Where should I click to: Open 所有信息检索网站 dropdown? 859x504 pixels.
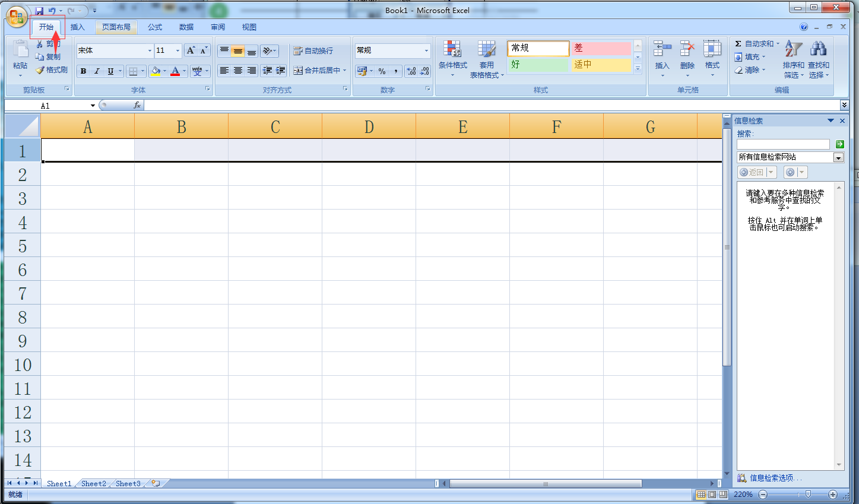pyautogui.click(x=838, y=158)
